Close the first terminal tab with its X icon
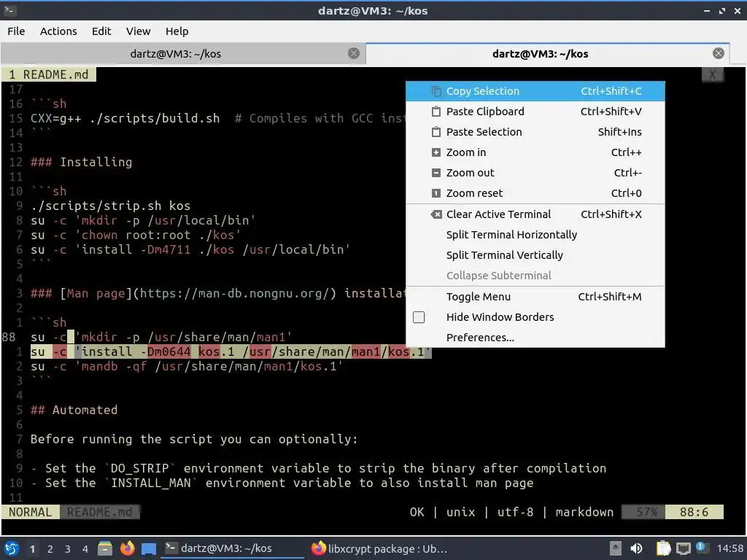 pyautogui.click(x=354, y=53)
